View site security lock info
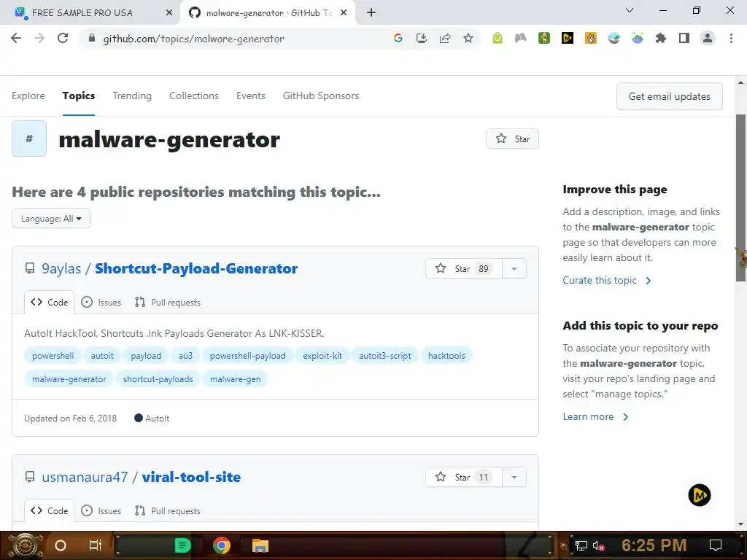747x560 pixels. pos(92,38)
